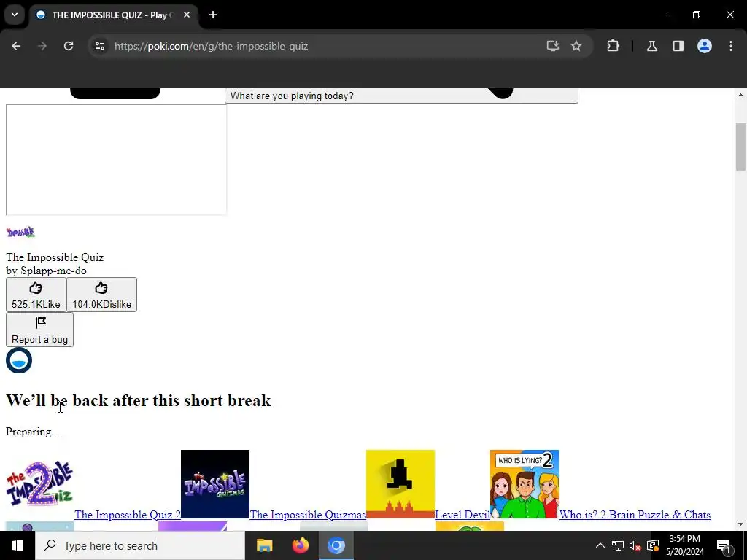Open the Level Devil link
Viewport: 747px width, 560px height.
[x=462, y=515]
